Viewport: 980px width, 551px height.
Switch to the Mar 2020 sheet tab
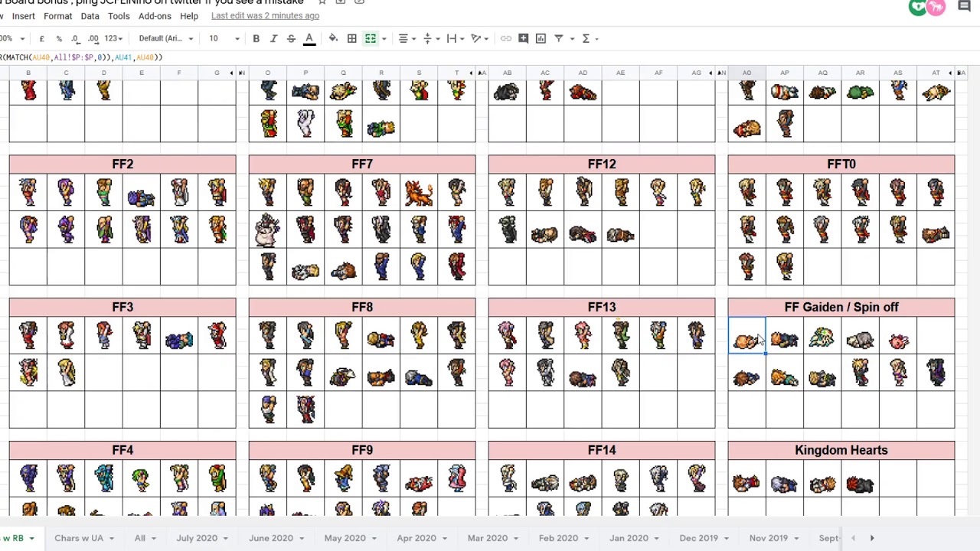(x=488, y=538)
